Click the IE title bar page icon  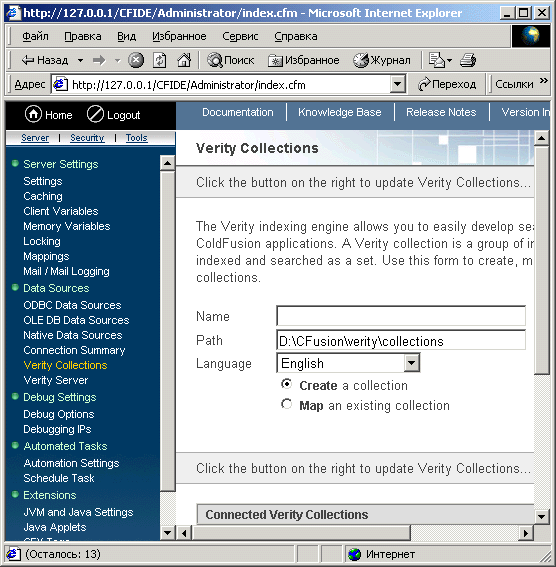coord(14,13)
